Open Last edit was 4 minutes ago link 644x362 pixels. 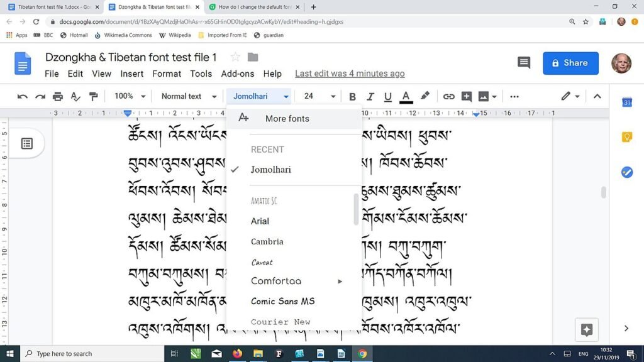click(x=350, y=74)
